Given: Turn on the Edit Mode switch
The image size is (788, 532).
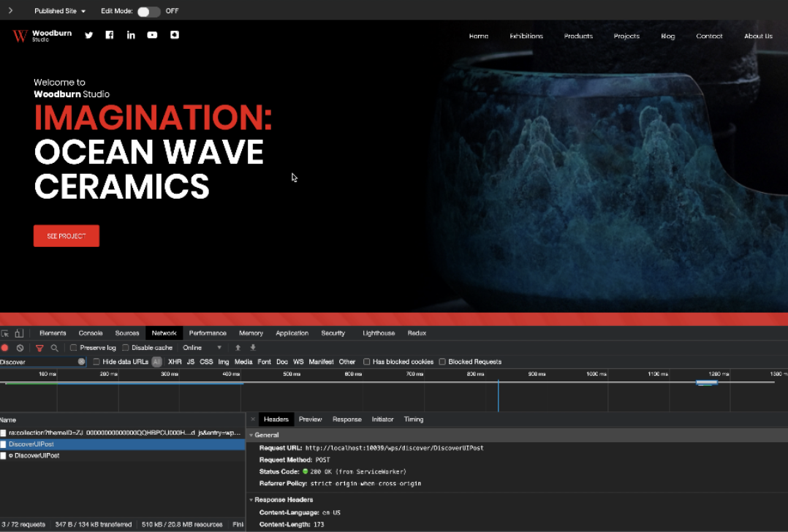Looking at the screenshot, I should (148, 11).
